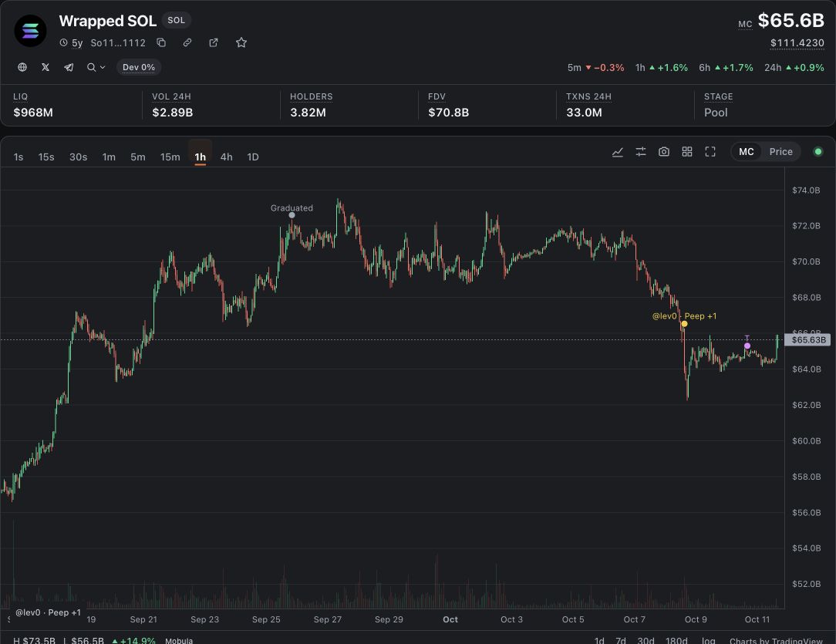Click the 1h +1.6% change stat

coord(661,68)
